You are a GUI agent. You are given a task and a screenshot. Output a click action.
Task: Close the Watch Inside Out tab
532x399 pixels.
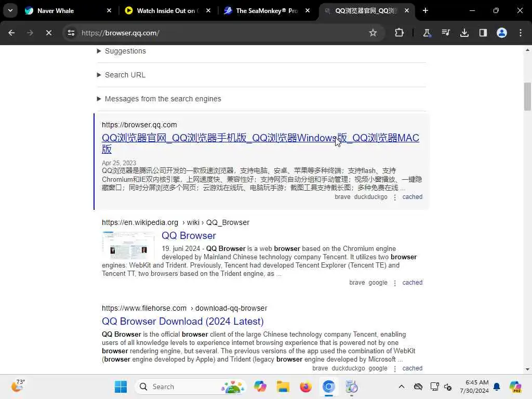pyautogui.click(x=208, y=10)
